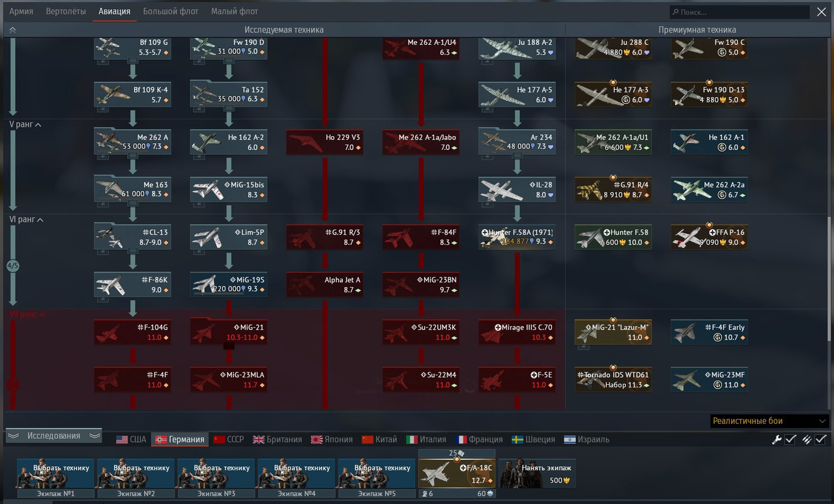Select the Su-22M4 aircraft card
834x504 pixels.
pos(421,380)
